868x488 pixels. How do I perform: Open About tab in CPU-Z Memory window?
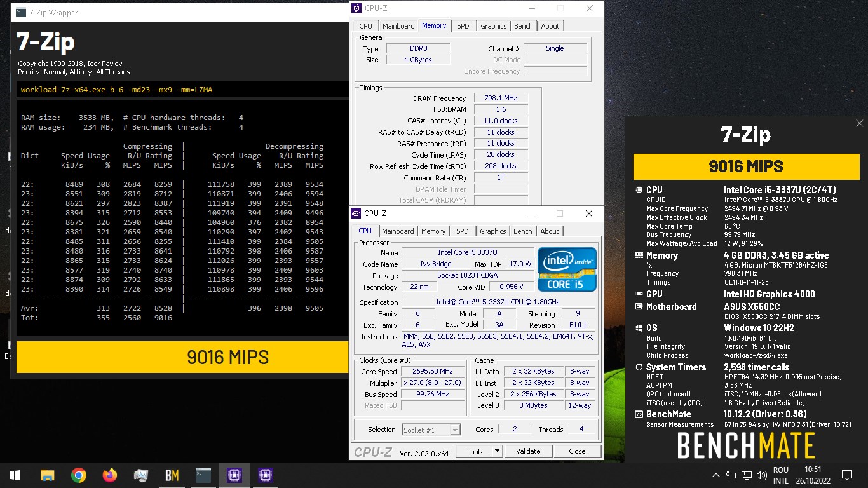pyautogui.click(x=550, y=26)
